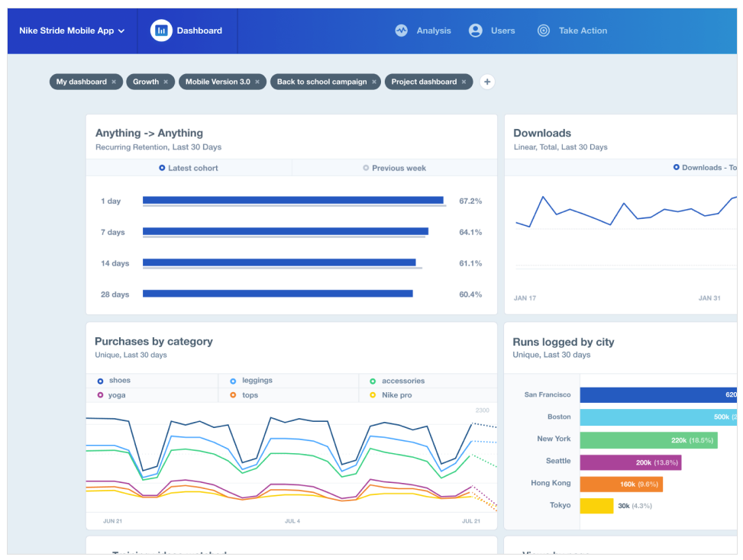743x560 pixels.
Task: Open the Users menu item
Action: [492, 31]
